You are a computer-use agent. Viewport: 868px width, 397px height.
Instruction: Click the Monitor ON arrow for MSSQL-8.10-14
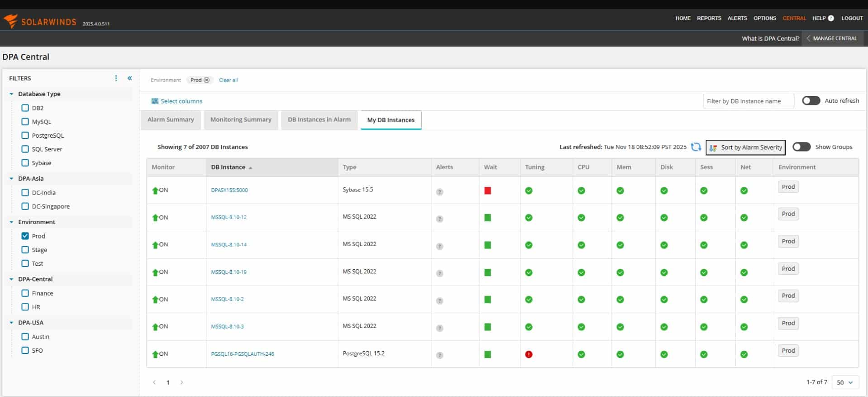pos(155,245)
